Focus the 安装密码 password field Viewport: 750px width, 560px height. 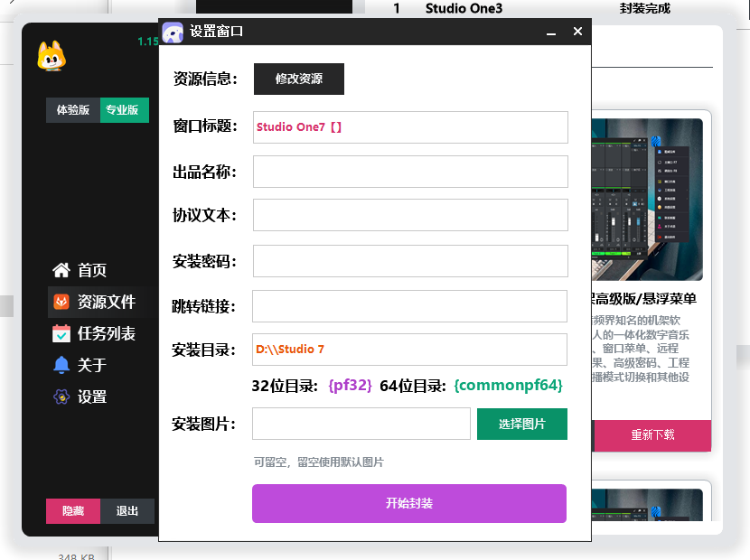pos(409,260)
